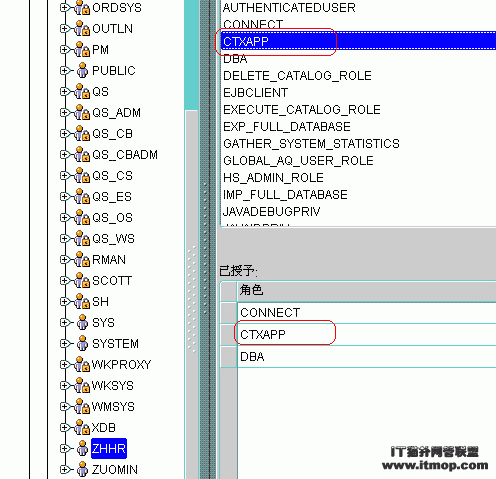496x479 pixels.
Task: Select EJBCLIENT in roles list
Action: click(x=255, y=93)
